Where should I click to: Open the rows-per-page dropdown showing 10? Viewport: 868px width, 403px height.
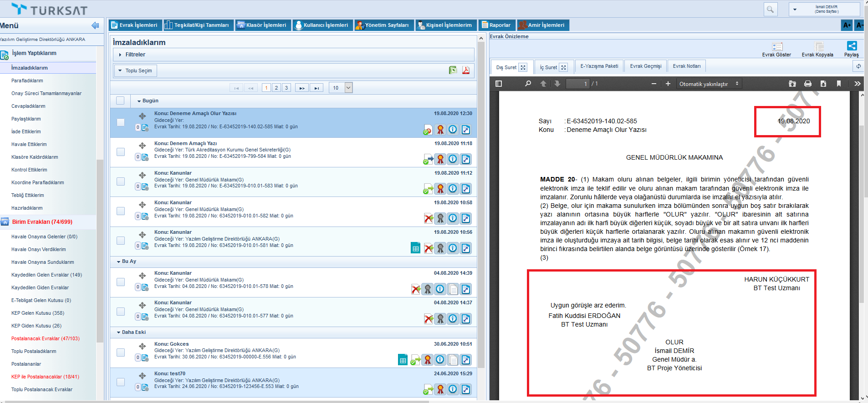point(348,88)
